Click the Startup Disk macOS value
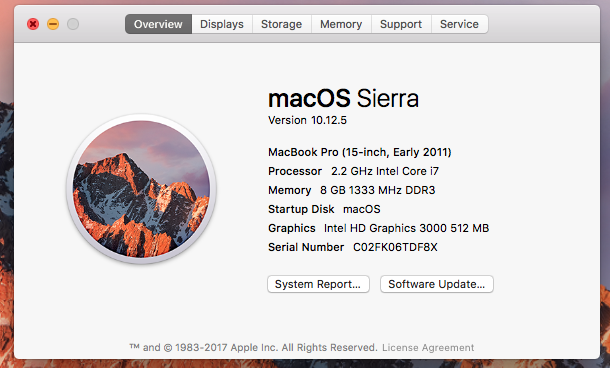 coord(362,209)
